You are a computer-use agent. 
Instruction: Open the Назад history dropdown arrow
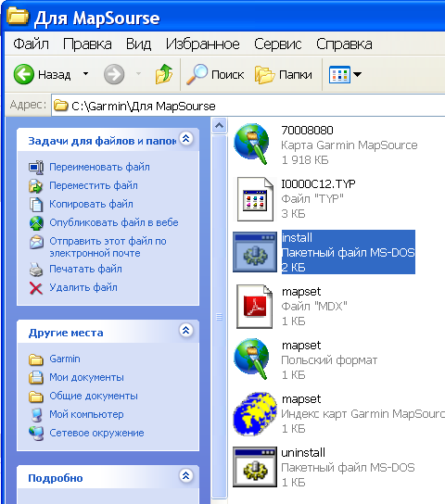85,74
